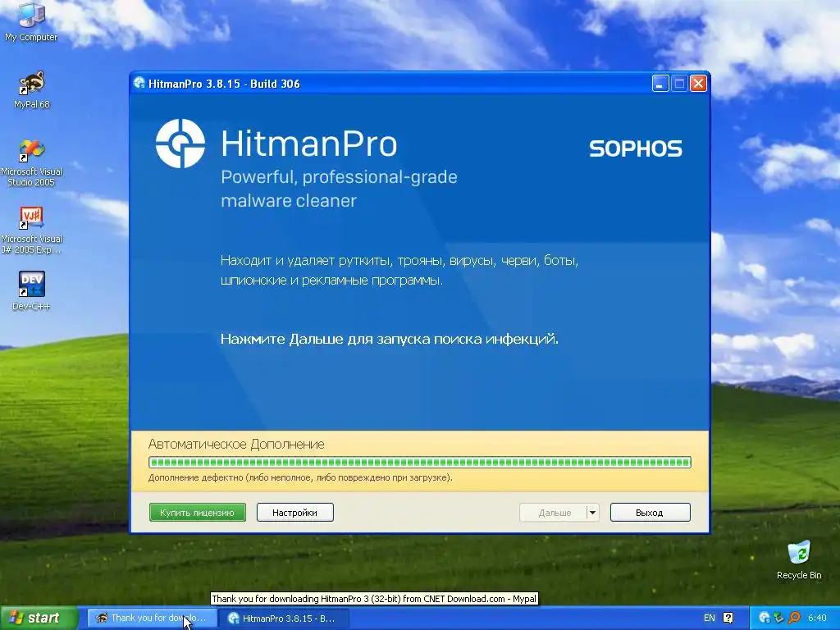This screenshot has width=840, height=630.
Task: Click the HitmanPro 3.8.15 - Build 306 title
Action: [224, 84]
